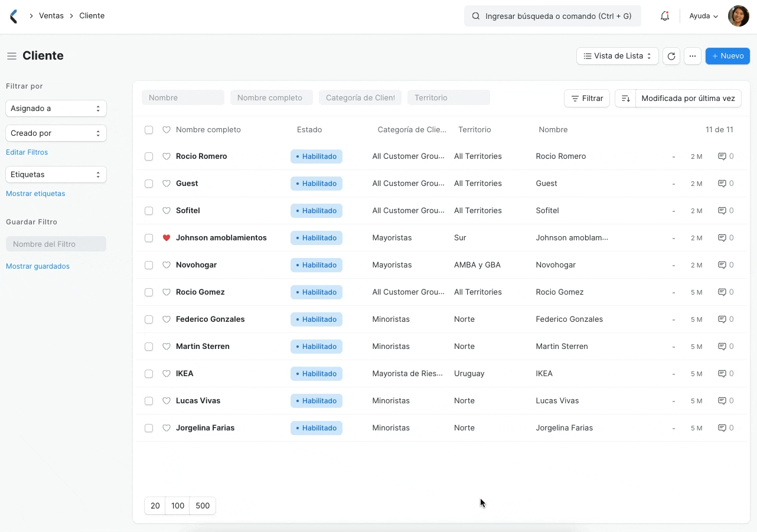Like Lucas Vivas with heart icon
This screenshot has width=757, height=532.
click(x=167, y=401)
